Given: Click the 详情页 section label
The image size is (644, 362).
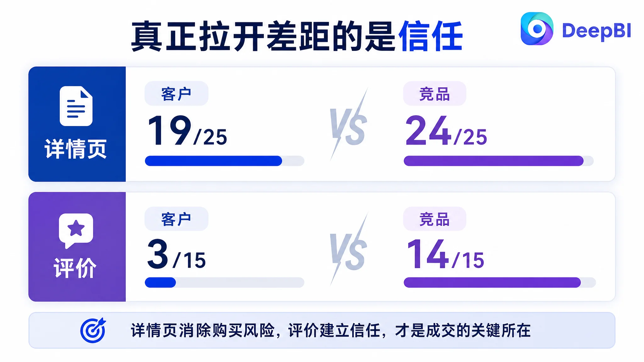Looking at the screenshot, I should pyautogui.click(x=76, y=149).
